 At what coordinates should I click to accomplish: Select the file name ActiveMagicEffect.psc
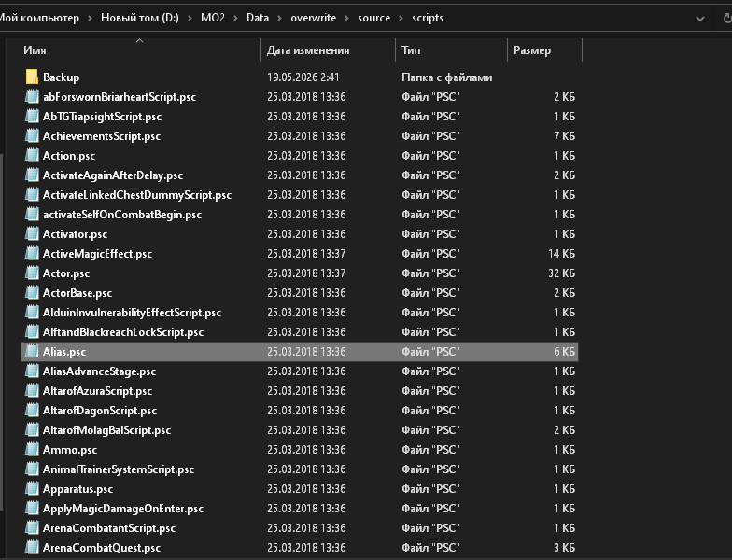click(97, 254)
